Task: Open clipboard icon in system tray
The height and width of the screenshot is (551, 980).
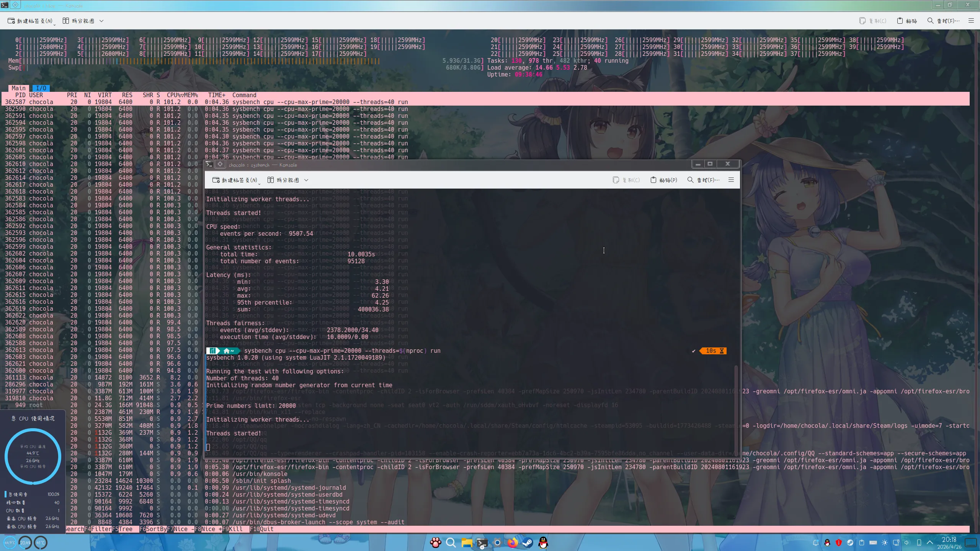Action: 862,543
